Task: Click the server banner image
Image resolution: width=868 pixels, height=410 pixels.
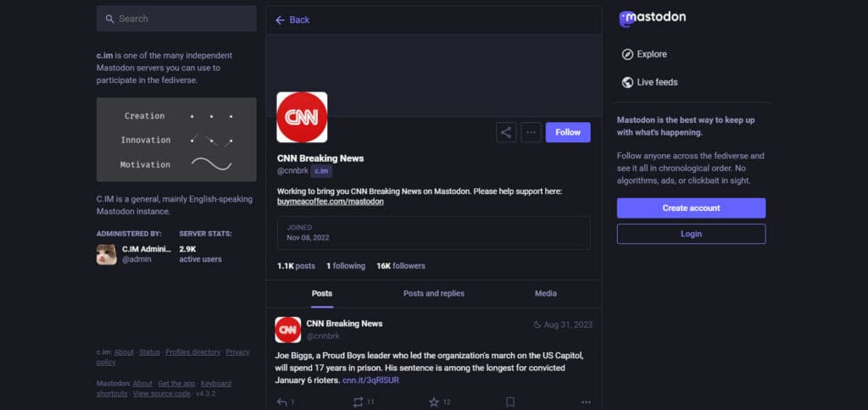Action: [176, 140]
